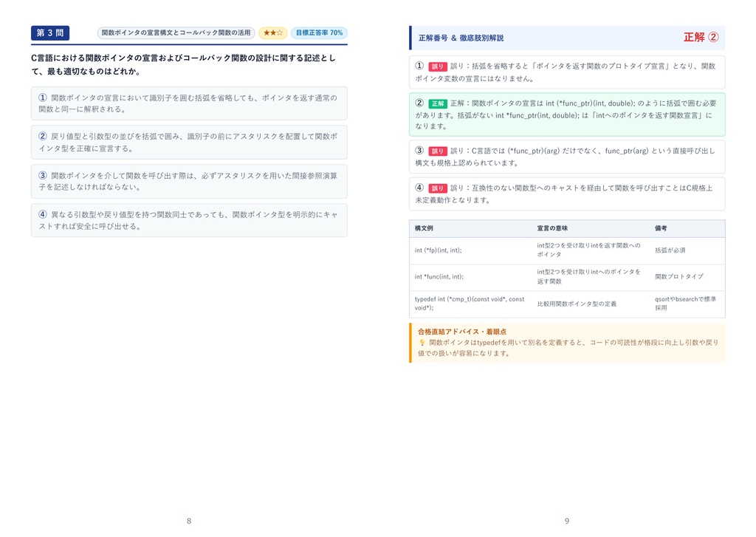Click the red 誤り tag in explanation ④
756x537 pixels.
tap(438, 188)
